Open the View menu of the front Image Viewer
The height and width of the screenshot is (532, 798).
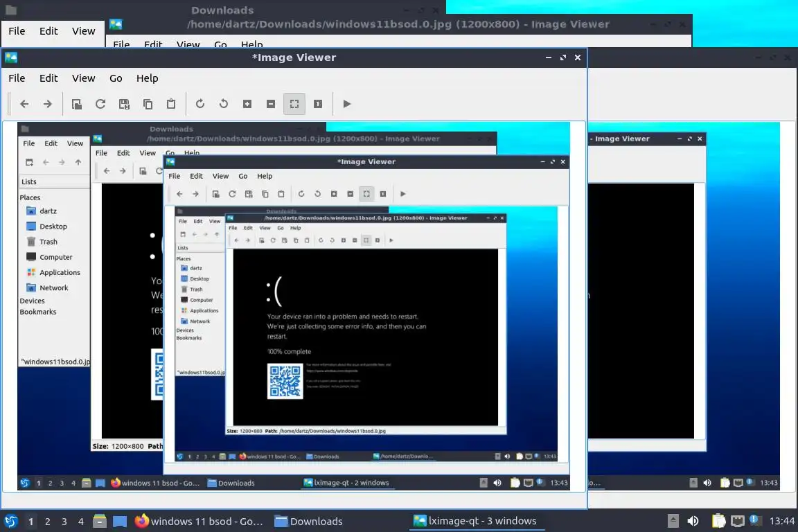tap(83, 78)
